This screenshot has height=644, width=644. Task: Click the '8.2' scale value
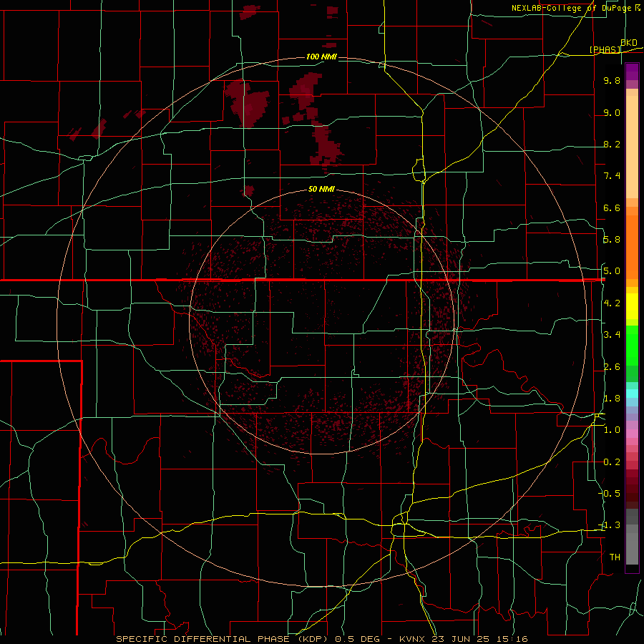tap(612, 144)
